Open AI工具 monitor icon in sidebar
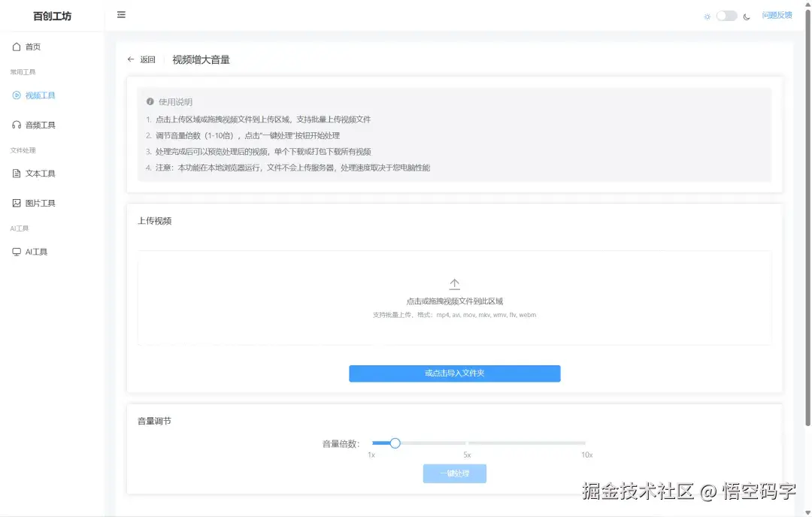This screenshot has height=517, width=812. tap(18, 251)
